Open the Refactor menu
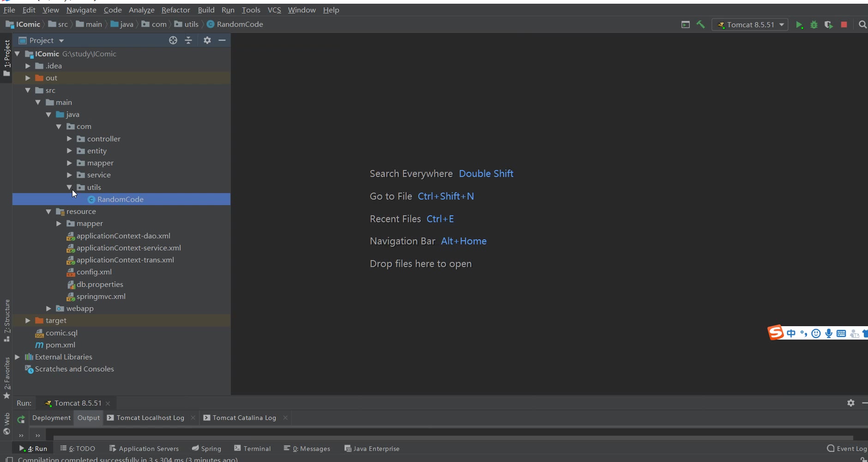This screenshot has width=868, height=462. [x=175, y=10]
